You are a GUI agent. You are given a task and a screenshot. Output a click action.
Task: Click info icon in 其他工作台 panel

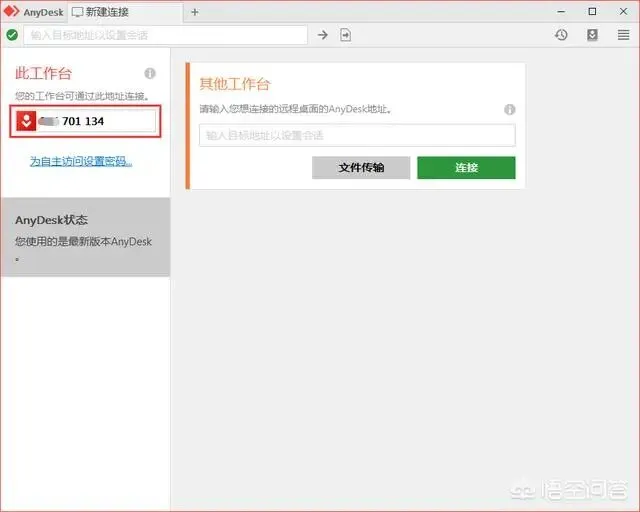point(509,109)
